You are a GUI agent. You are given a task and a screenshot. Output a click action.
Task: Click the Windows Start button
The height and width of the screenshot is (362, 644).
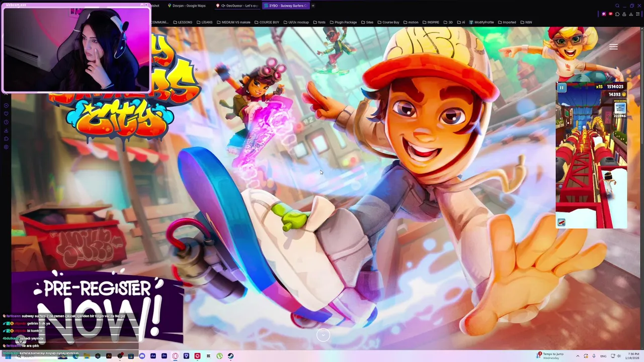pos(8,356)
